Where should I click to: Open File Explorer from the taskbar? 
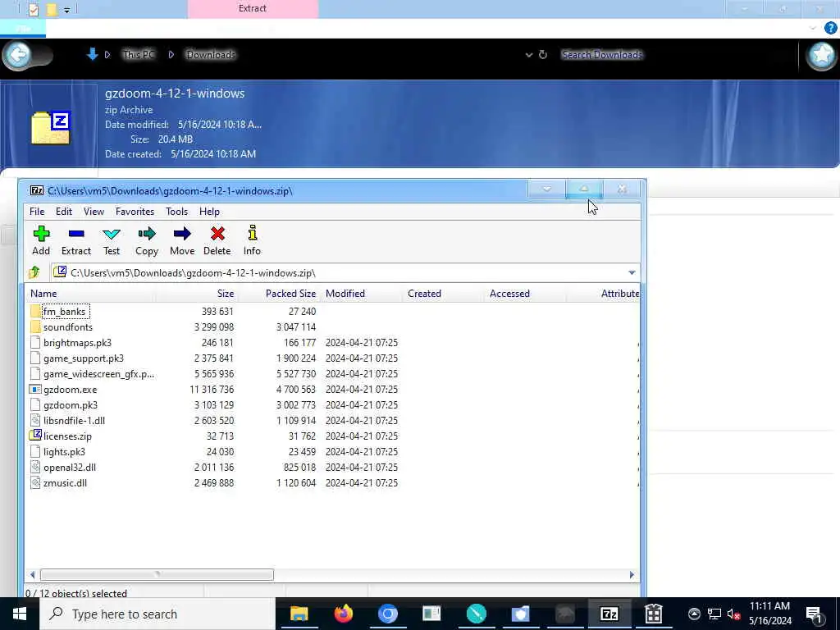point(299,614)
